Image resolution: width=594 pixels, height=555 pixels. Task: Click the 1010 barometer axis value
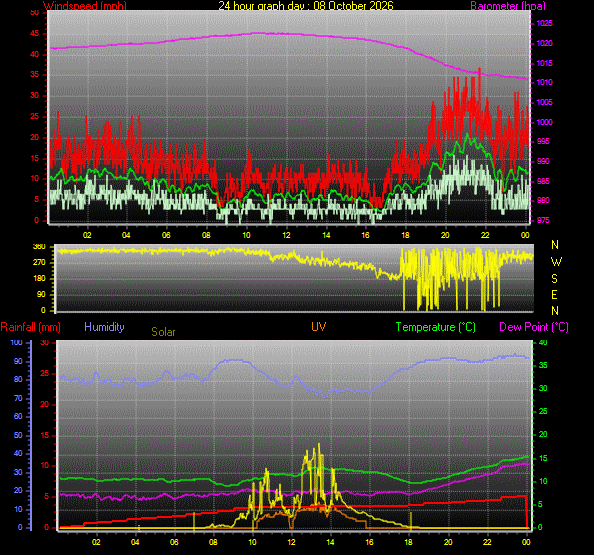coord(544,83)
